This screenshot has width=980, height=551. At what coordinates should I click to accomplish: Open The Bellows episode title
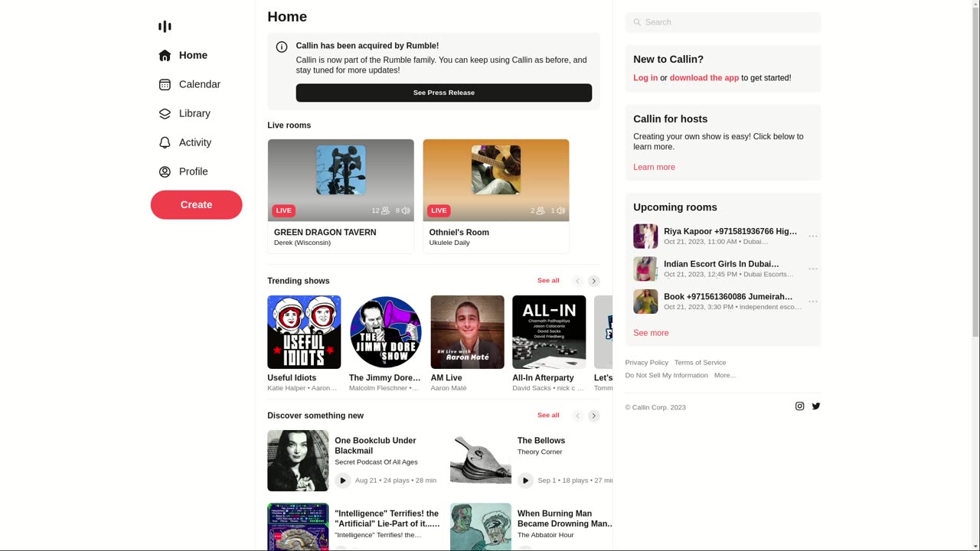point(541,441)
